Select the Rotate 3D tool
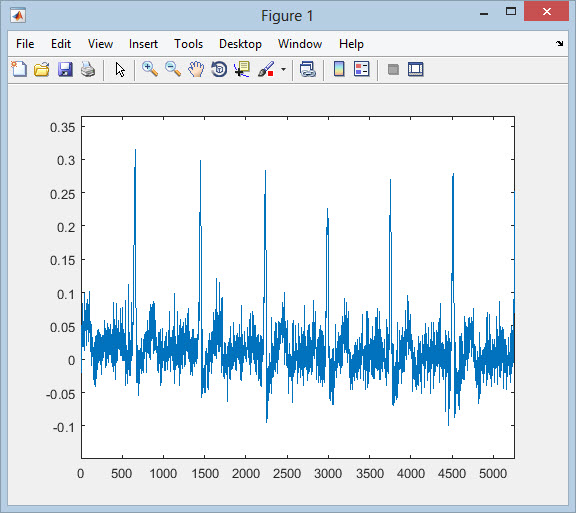The height and width of the screenshot is (513, 576). 219,69
